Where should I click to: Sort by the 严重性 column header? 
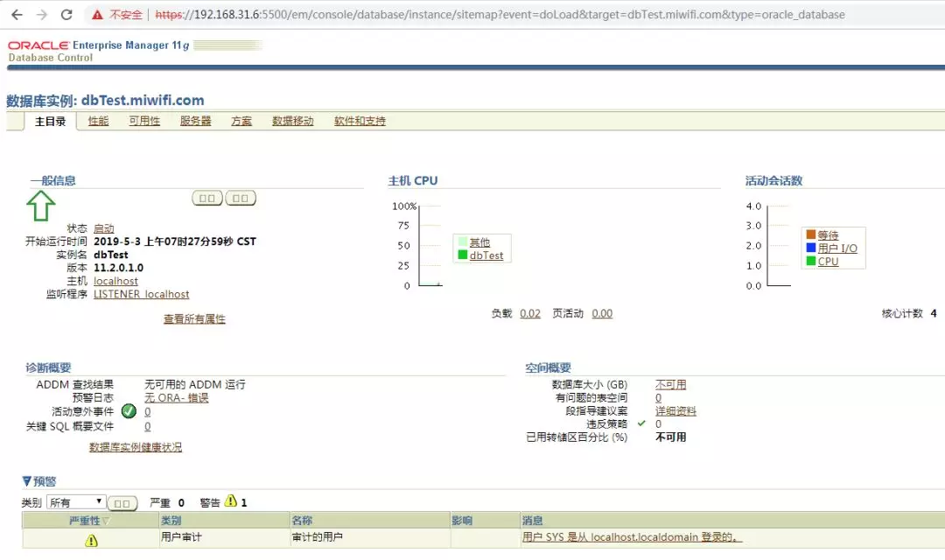[x=88, y=521]
